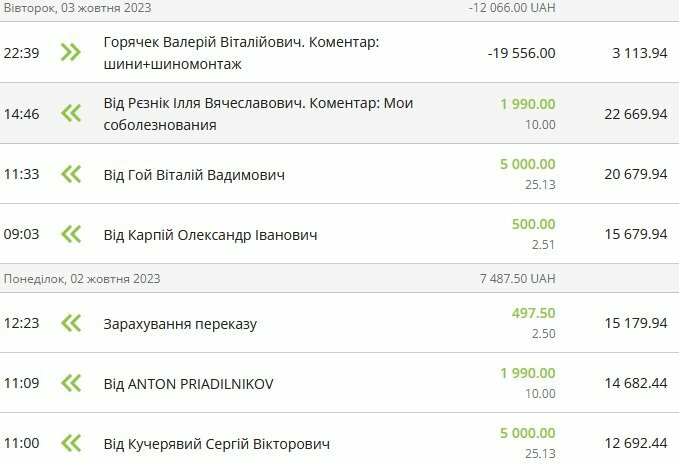Click incoming arrow icon for the 11:09 transaction

tap(70, 383)
